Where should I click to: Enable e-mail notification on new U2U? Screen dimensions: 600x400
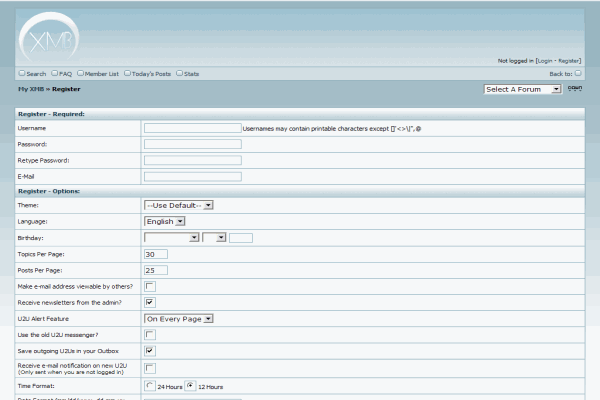150,368
